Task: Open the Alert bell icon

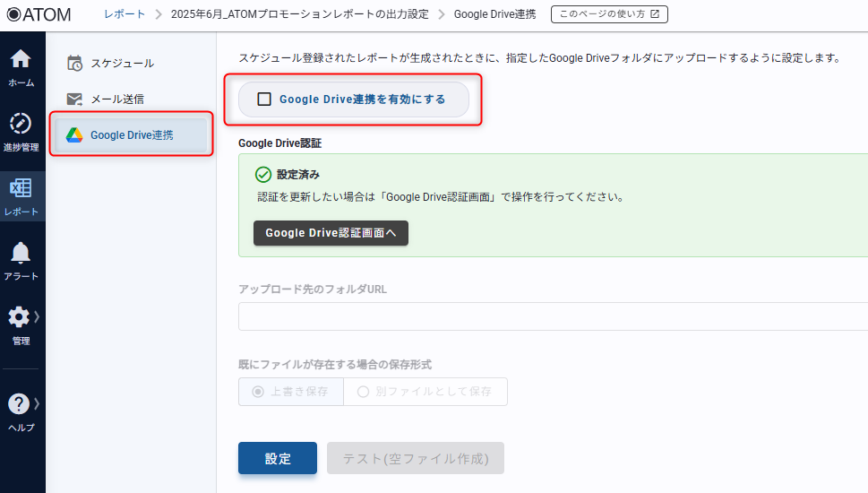Action: 21,253
